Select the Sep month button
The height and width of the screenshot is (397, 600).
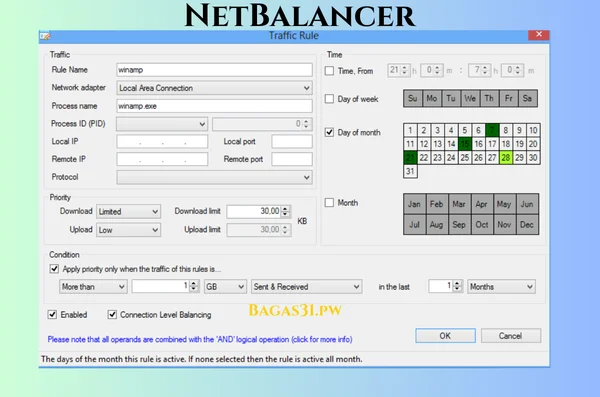[459, 224]
